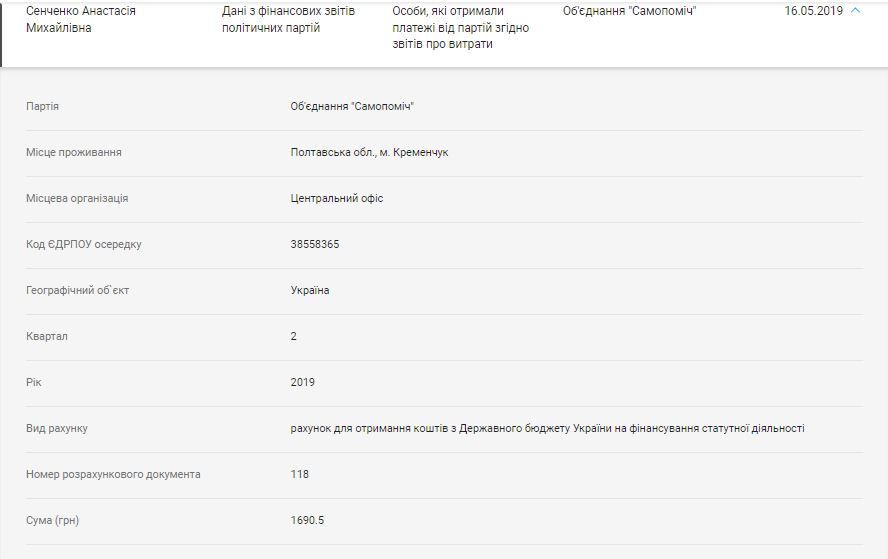Viewport: 888px width, 559px height.
Task: Click the ЄДРПОУ code 38558365
Action: coord(315,244)
